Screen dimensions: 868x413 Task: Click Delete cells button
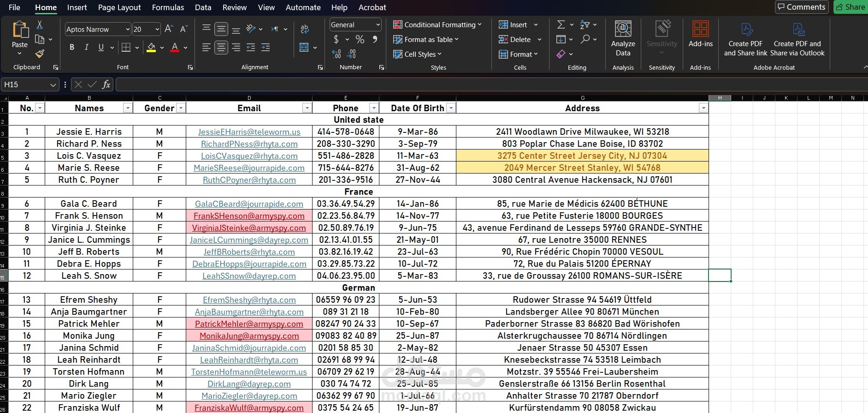515,40
